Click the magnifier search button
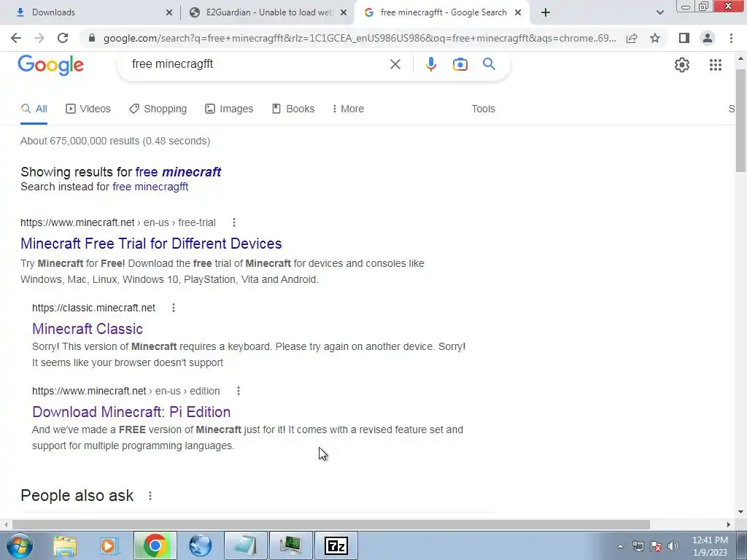747x560 pixels. click(489, 64)
